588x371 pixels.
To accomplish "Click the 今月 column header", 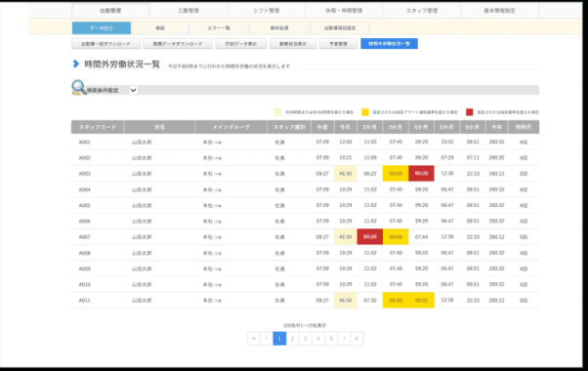I will [x=346, y=127].
